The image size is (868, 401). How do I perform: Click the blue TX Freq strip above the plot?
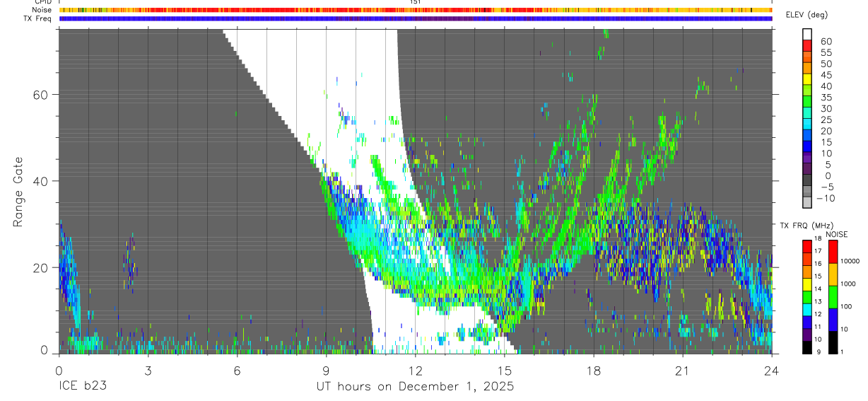pyautogui.click(x=415, y=18)
